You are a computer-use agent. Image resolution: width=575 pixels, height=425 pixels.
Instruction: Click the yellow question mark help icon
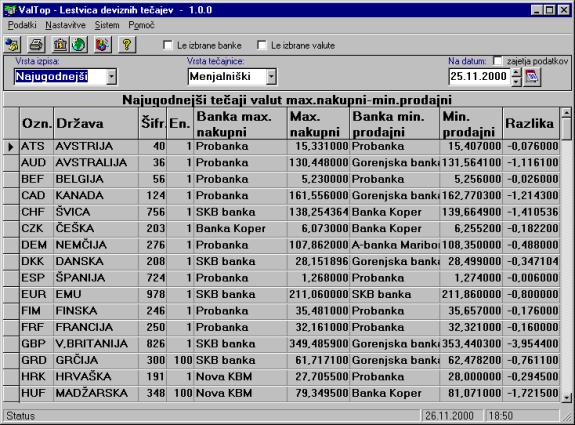(x=127, y=45)
